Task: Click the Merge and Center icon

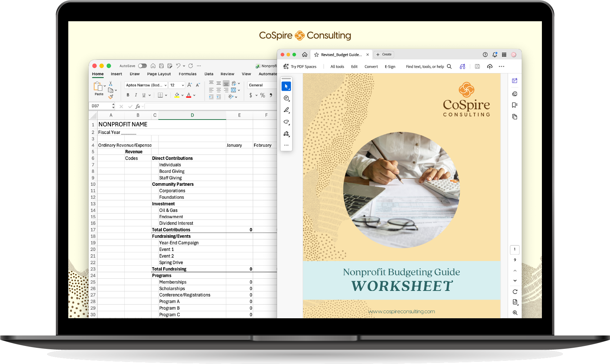Action: [233, 90]
